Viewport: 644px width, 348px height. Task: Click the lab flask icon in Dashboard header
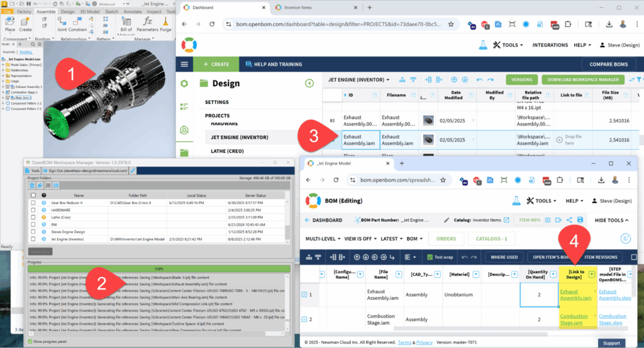tap(483, 45)
